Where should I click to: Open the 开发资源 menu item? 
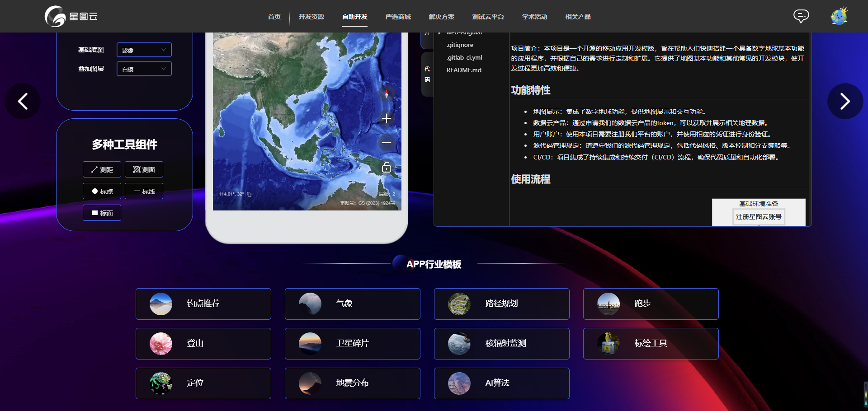pos(311,17)
